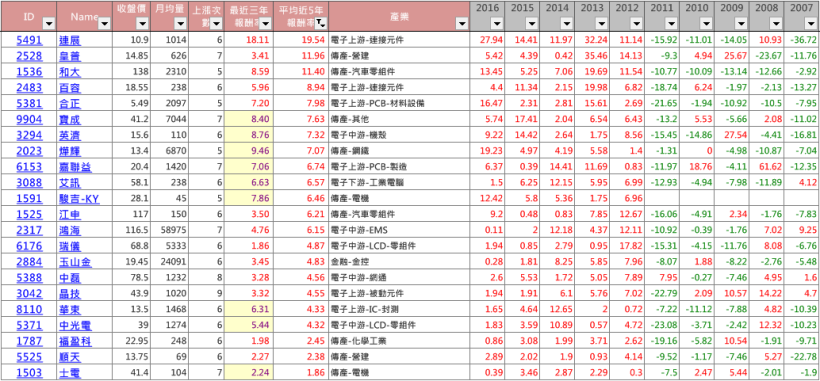Screen dimensions: 820x381
Task: Open the 2010 column filter dropdown
Action: click(707, 23)
